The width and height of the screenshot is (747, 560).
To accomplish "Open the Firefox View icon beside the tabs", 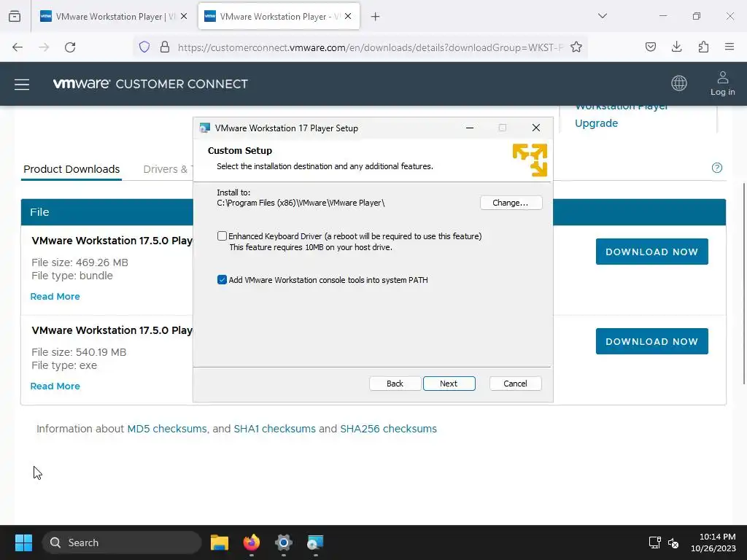I will 15,17.
